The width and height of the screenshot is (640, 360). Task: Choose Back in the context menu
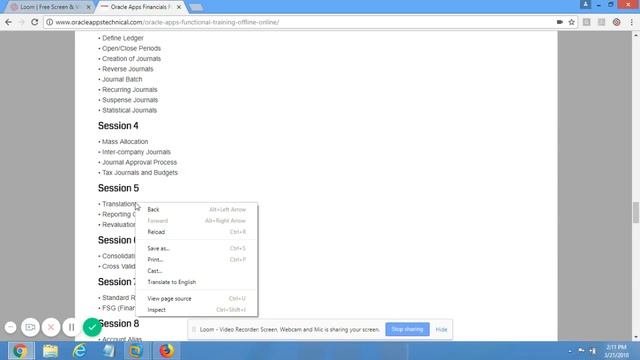196,209
